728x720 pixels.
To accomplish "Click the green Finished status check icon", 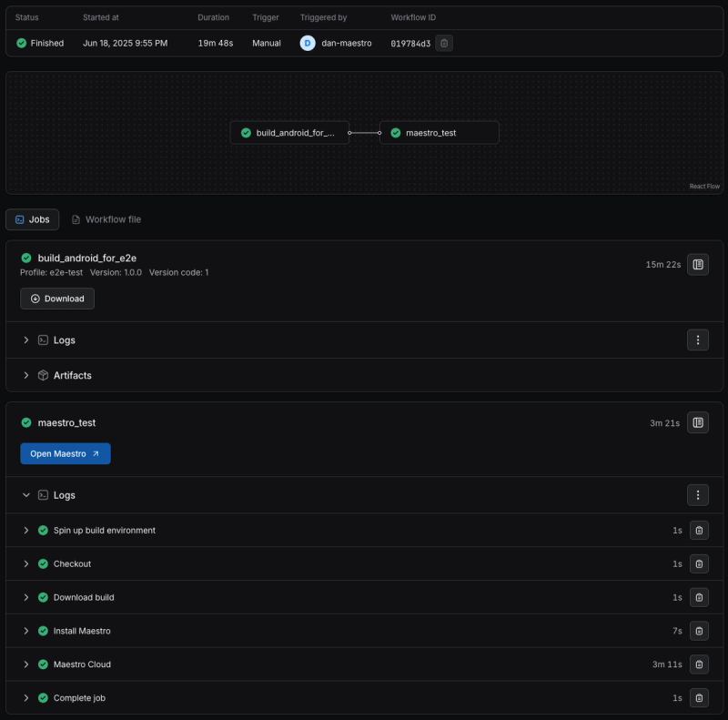I will coord(21,43).
